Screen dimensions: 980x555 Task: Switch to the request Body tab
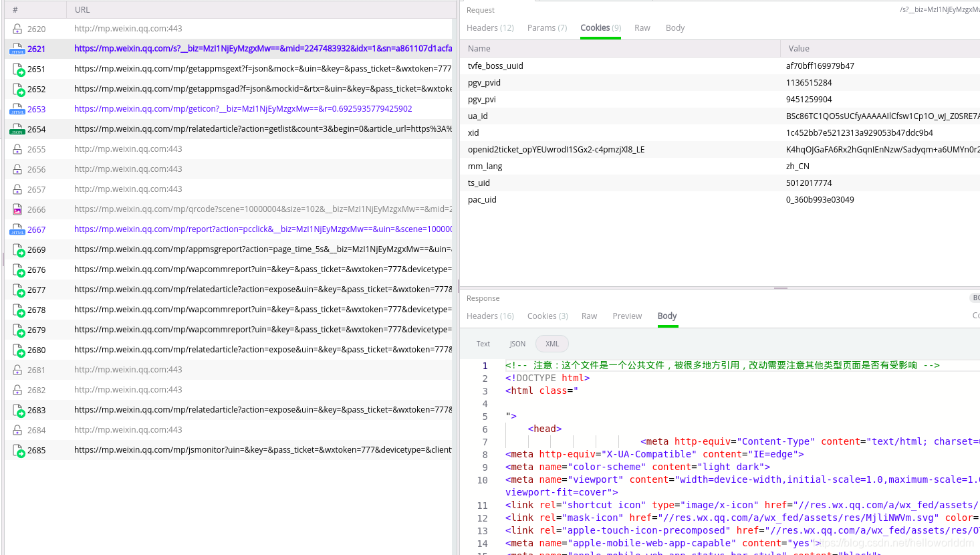[675, 28]
